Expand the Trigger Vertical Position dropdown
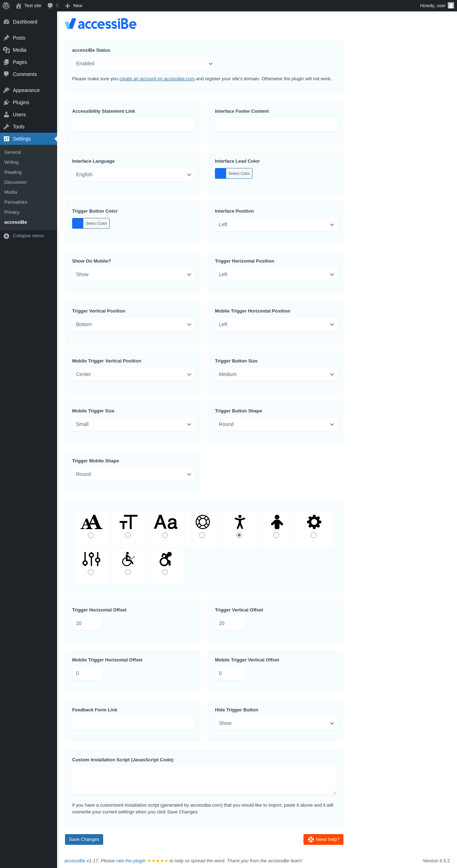 (133, 324)
